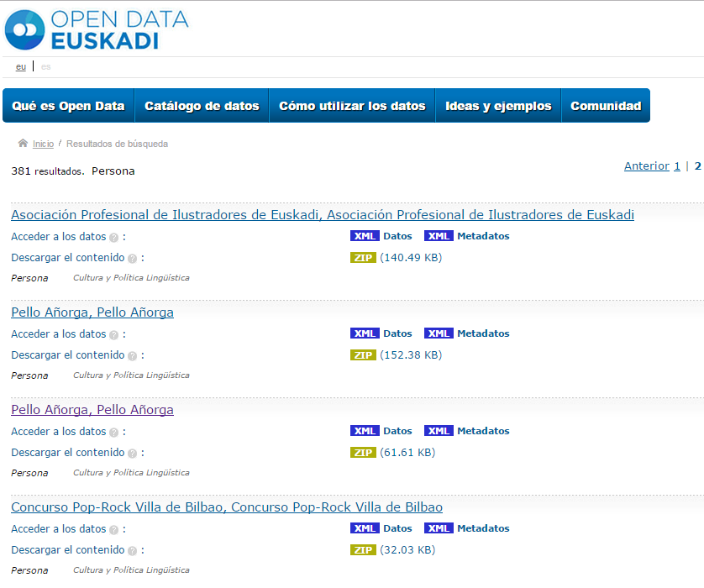Open the Ideas y ejemplos menu

coord(498,106)
